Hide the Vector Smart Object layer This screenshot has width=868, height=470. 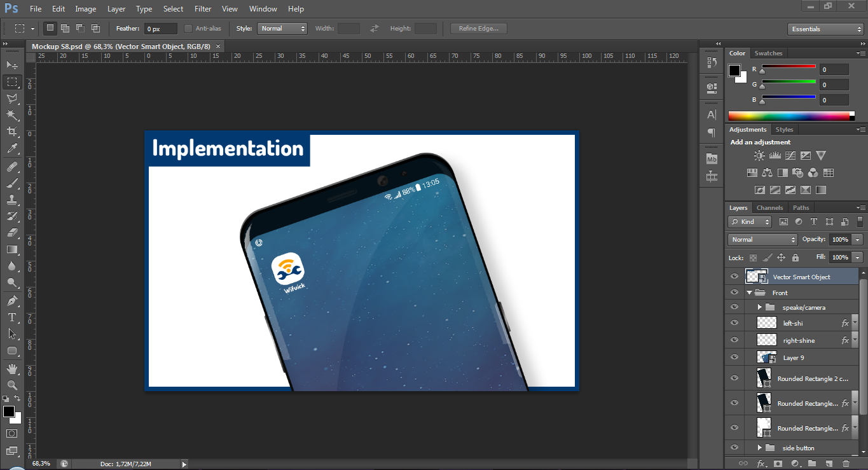[734, 277]
